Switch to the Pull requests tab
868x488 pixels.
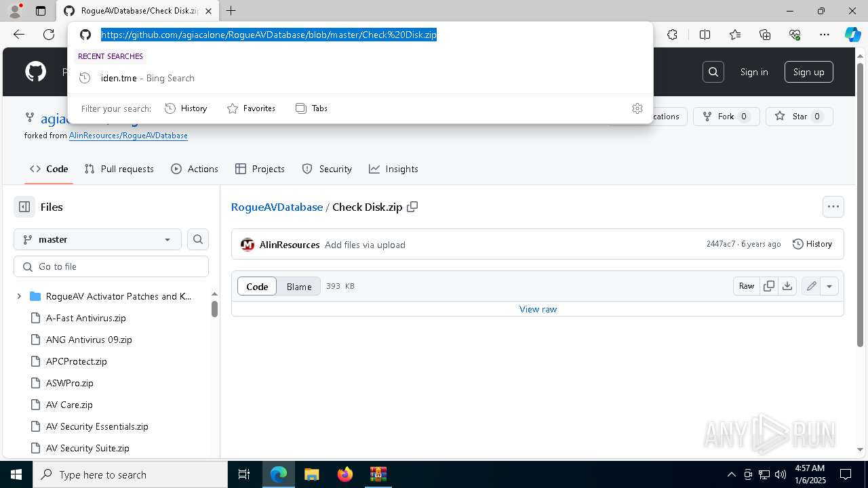click(x=119, y=169)
